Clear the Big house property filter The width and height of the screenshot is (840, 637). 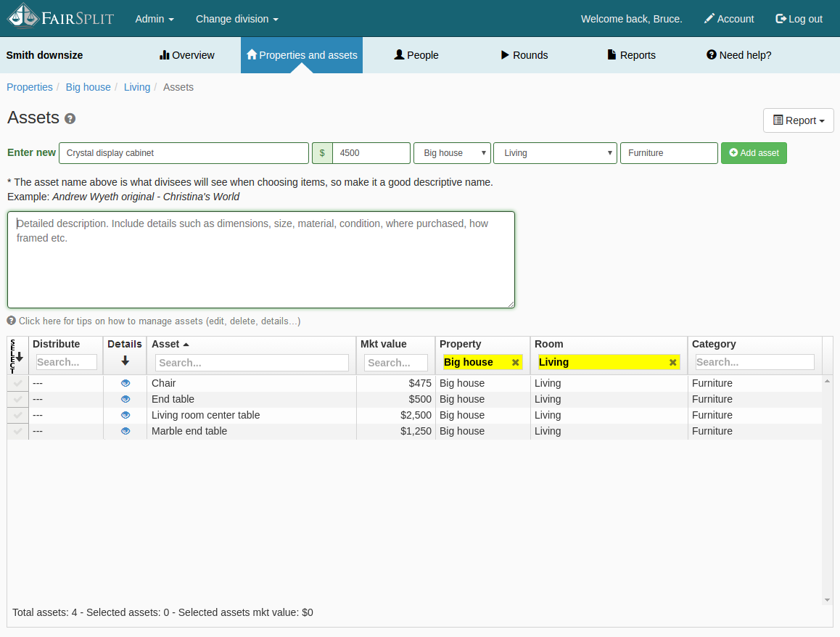515,363
